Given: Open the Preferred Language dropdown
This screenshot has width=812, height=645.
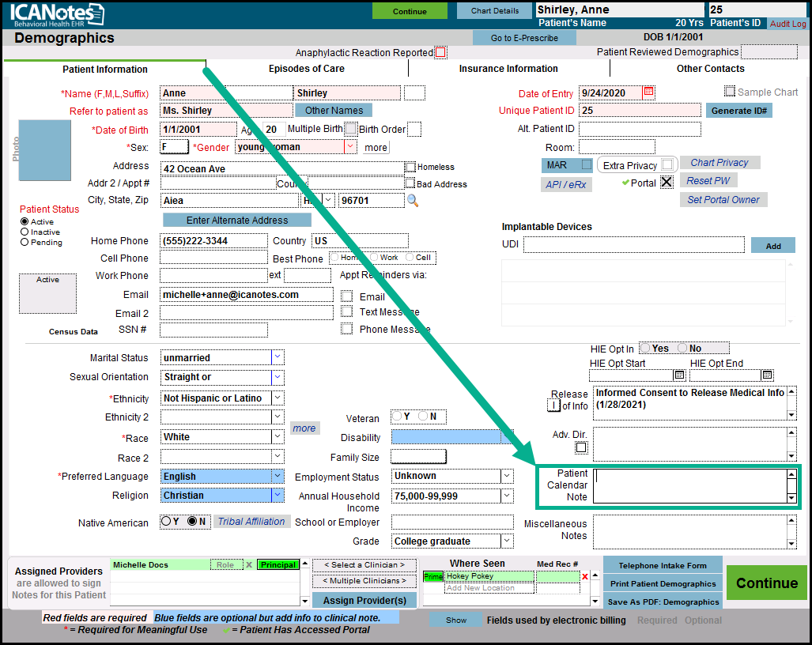Looking at the screenshot, I should [x=278, y=476].
